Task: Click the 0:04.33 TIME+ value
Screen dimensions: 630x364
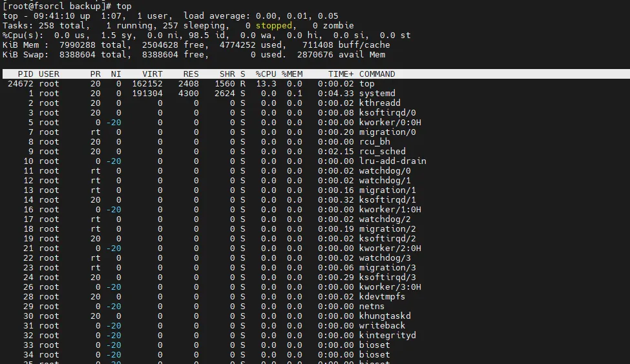Action: point(336,94)
